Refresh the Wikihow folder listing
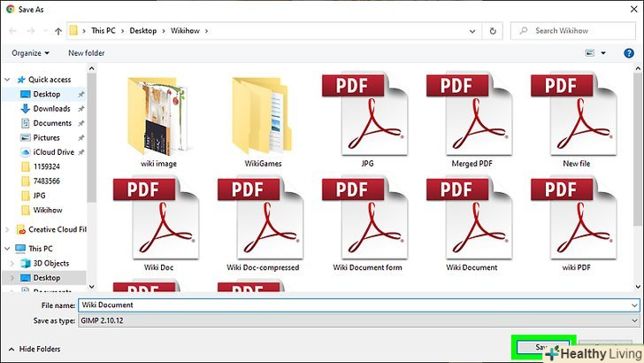The width and height of the screenshot is (644, 363). (x=493, y=31)
